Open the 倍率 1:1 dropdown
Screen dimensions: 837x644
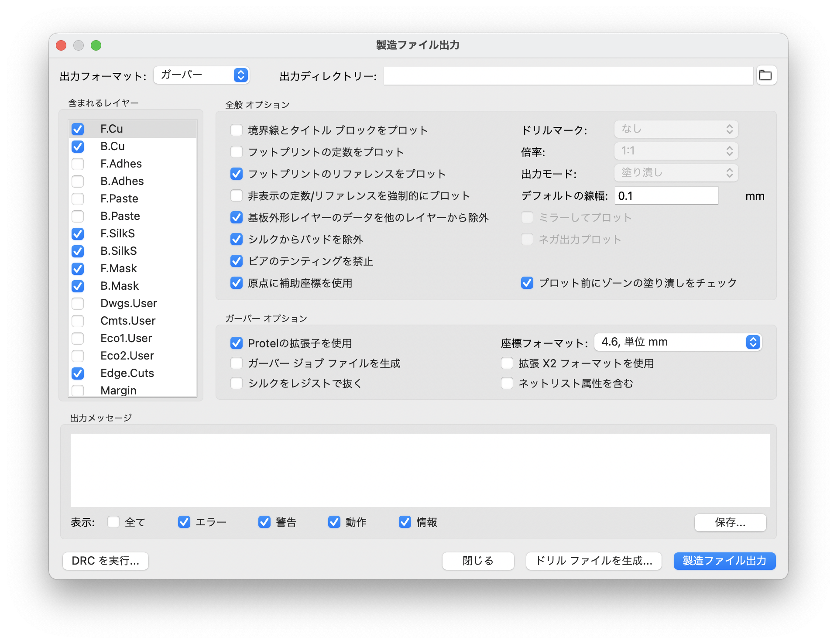click(x=676, y=151)
